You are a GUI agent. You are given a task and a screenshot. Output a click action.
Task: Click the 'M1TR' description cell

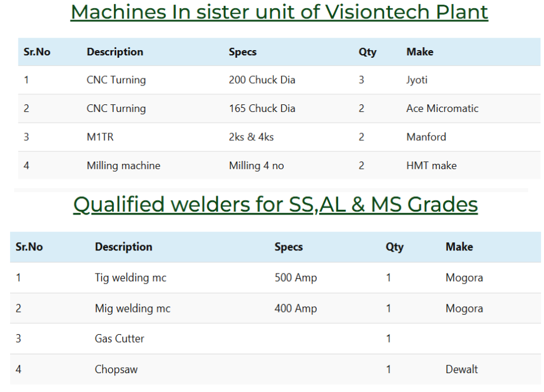(99, 137)
